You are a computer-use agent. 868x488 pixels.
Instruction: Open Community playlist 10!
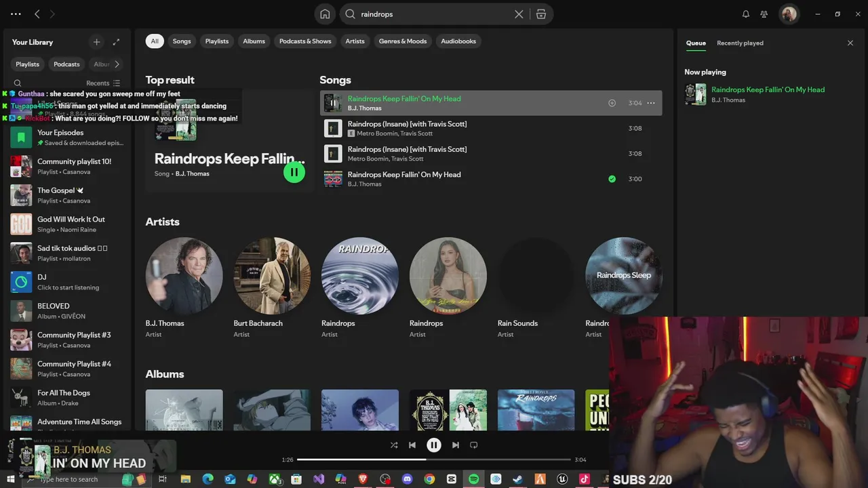pos(68,167)
